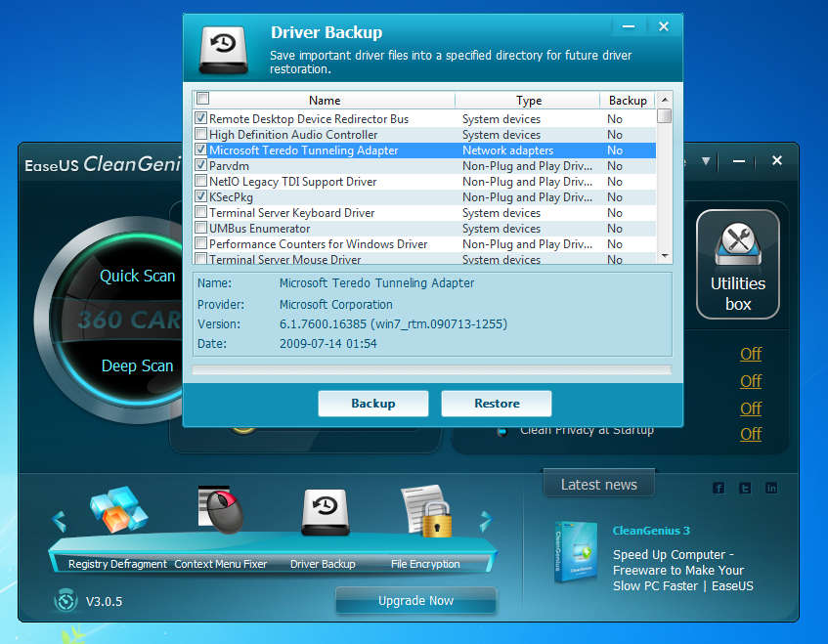
Task: Launch the Context Menu Fixer icon
Action: (220, 509)
